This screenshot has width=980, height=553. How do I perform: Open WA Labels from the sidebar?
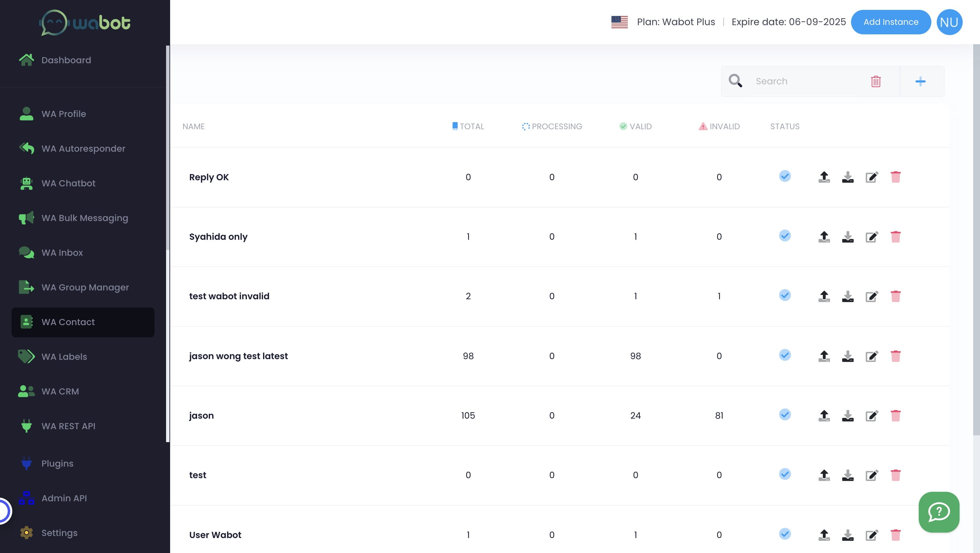pyautogui.click(x=64, y=356)
